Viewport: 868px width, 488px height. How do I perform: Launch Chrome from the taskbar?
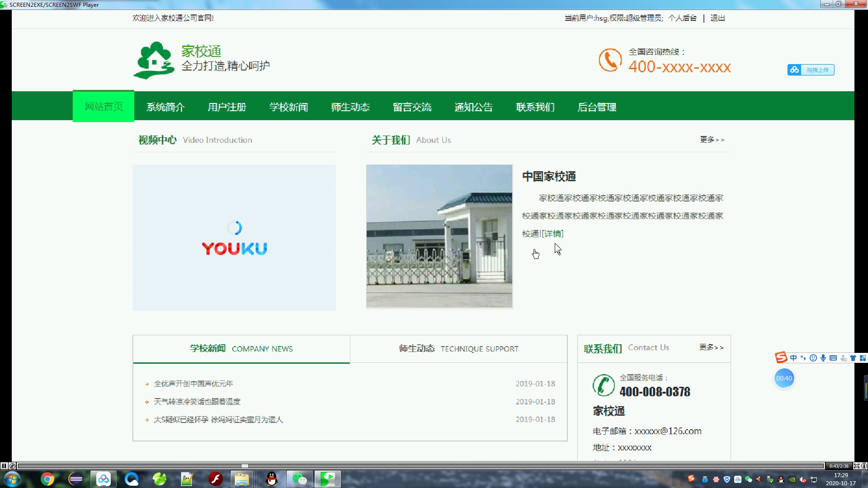[47, 479]
